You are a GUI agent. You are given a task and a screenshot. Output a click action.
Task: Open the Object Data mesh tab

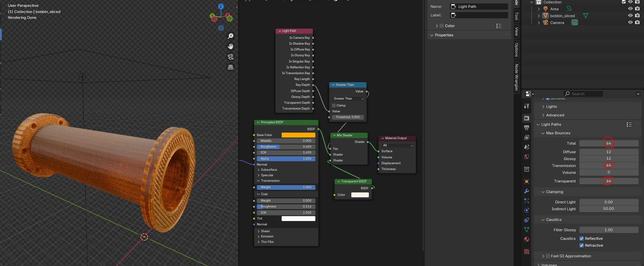(527, 230)
